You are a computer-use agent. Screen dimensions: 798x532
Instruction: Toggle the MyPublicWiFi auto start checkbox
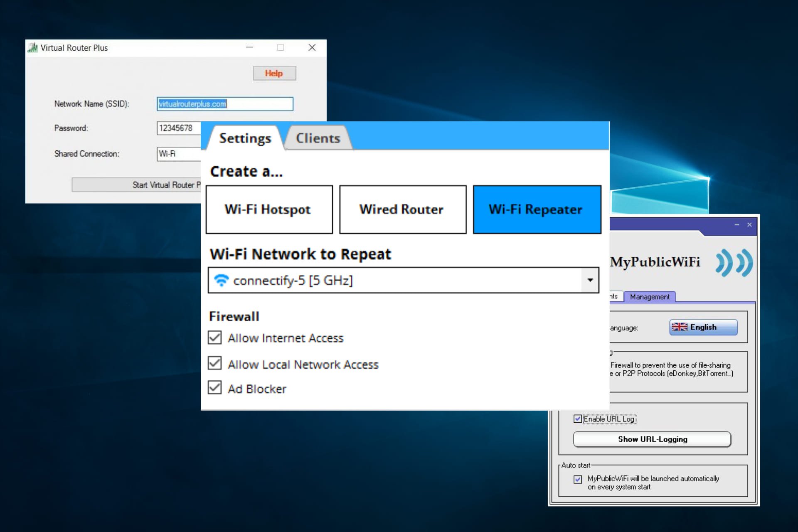(578, 479)
